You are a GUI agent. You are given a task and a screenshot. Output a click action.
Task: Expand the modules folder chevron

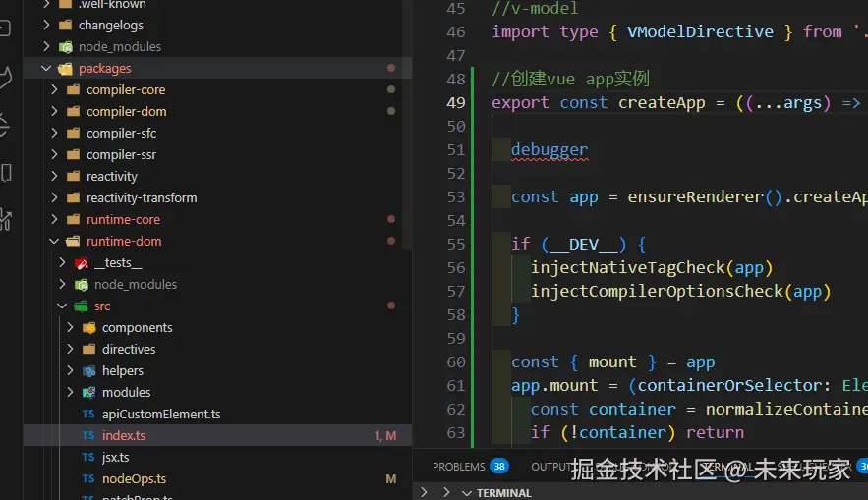70,392
